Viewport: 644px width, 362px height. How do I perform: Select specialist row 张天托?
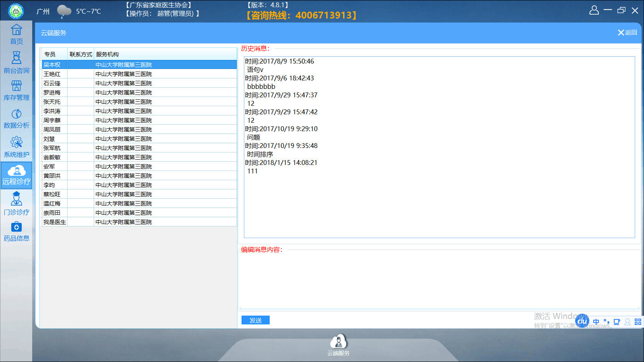139,102
